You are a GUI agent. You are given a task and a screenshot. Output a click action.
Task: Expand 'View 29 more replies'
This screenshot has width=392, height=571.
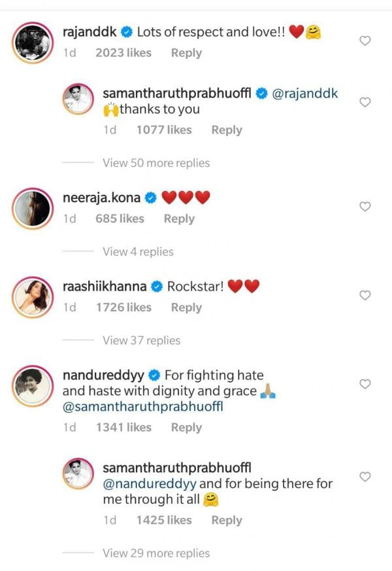[x=156, y=553]
